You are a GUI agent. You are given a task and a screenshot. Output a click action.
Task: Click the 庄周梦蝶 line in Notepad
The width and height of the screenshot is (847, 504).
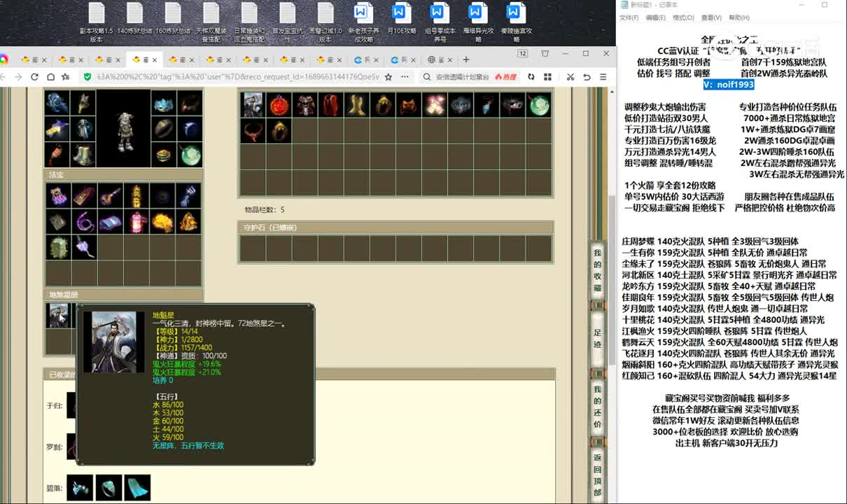(710, 241)
